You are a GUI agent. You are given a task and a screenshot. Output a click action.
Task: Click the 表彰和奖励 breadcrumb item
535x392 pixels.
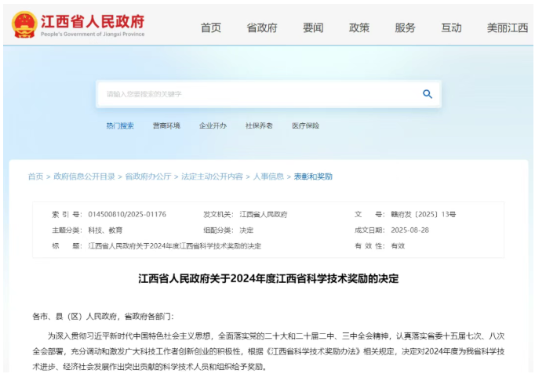coord(313,176)
